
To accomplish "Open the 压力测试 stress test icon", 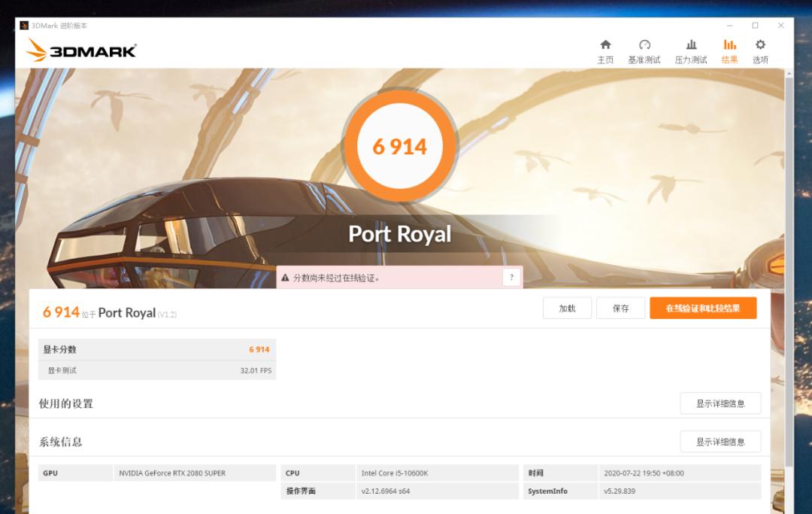I will tap(691, 44).
